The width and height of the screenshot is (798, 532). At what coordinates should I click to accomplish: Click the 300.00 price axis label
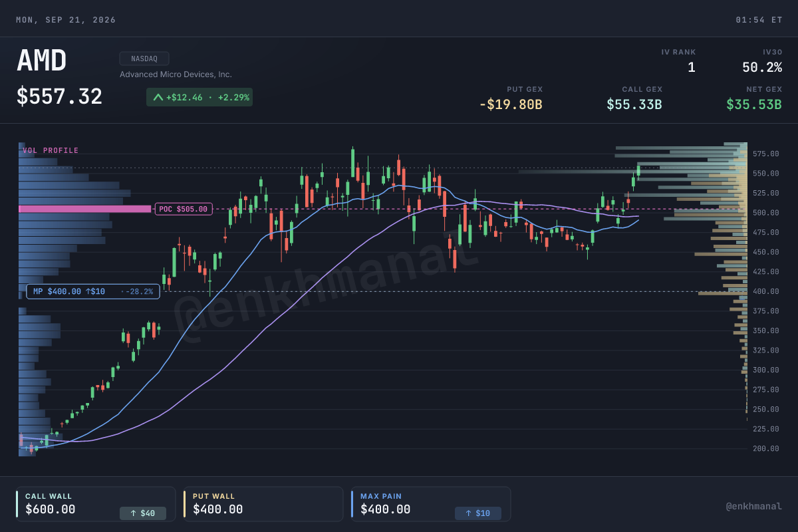click(x=766, y=370)
